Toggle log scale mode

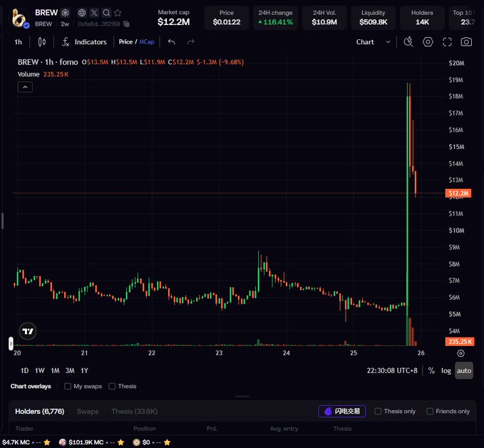point(446,370)
